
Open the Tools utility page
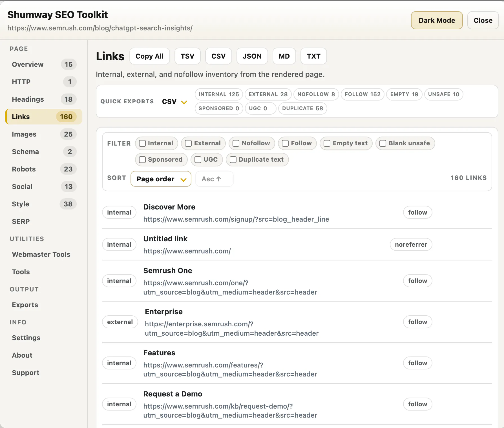tap(44, 272)
